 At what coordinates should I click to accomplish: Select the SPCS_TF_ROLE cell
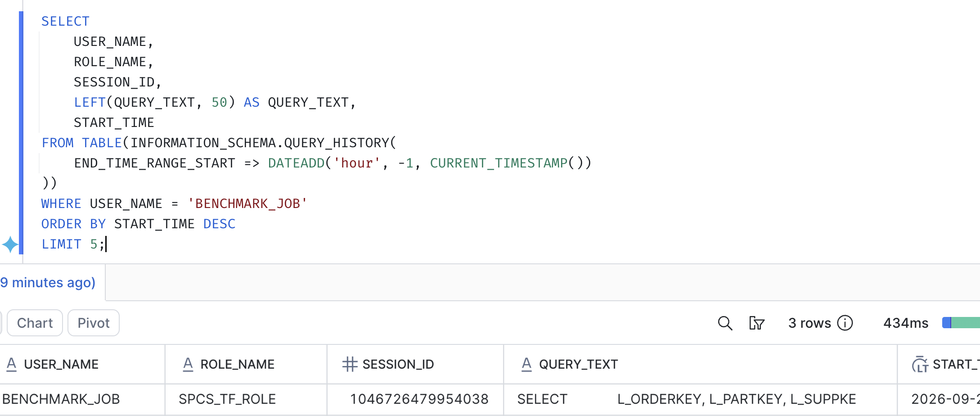click(246, 399)
